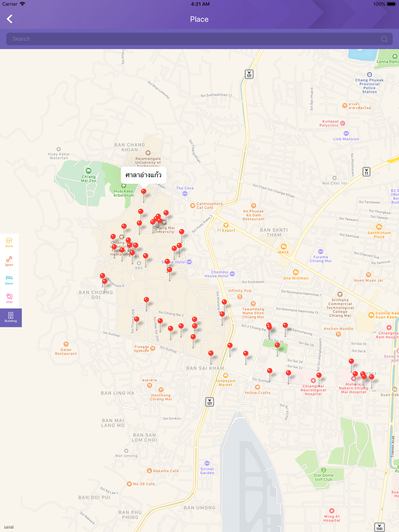
Task: Tap the Ko Phueak Ko Dam Restaurant icon
Action: tap(253, 206)
